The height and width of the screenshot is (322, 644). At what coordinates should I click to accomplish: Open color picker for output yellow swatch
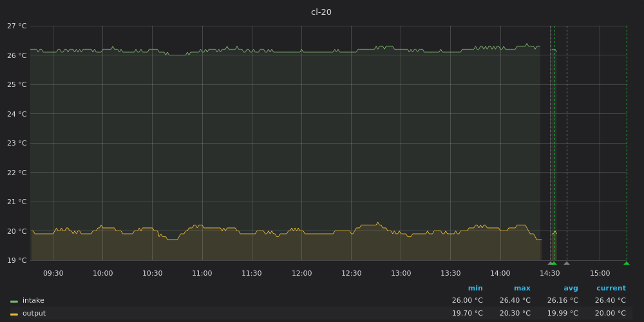14,314
